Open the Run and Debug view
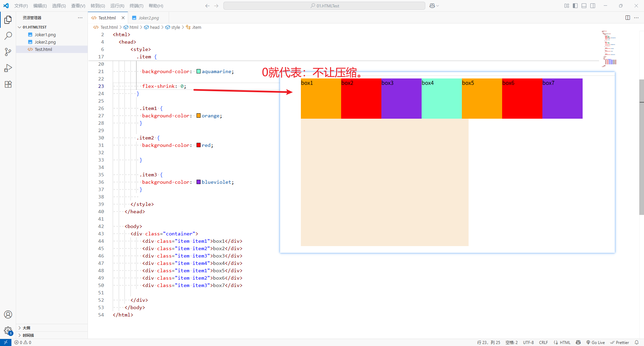644x346 pixels. [8, 68]
